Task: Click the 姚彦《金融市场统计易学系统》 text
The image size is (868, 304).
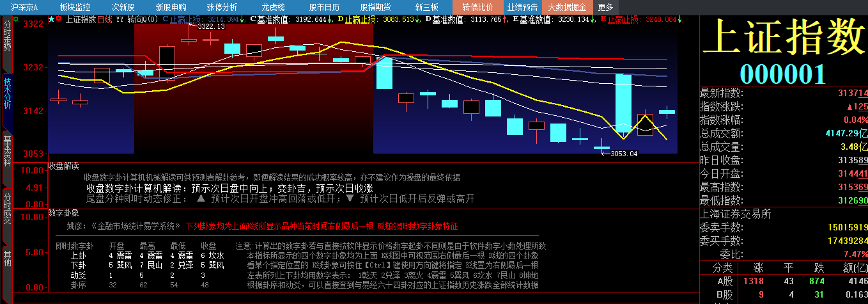Action: (124, 226)
